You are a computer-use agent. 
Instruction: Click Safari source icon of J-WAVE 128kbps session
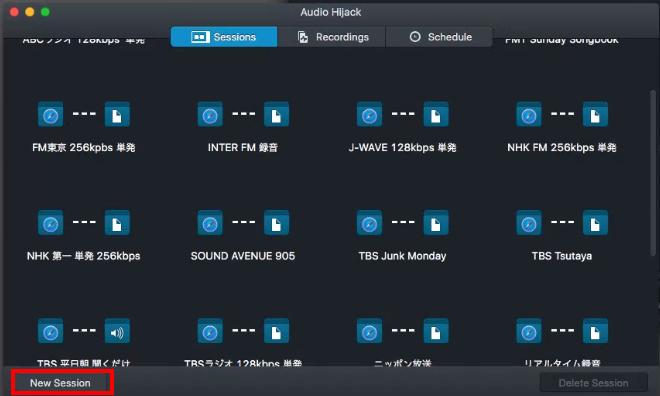370,114
